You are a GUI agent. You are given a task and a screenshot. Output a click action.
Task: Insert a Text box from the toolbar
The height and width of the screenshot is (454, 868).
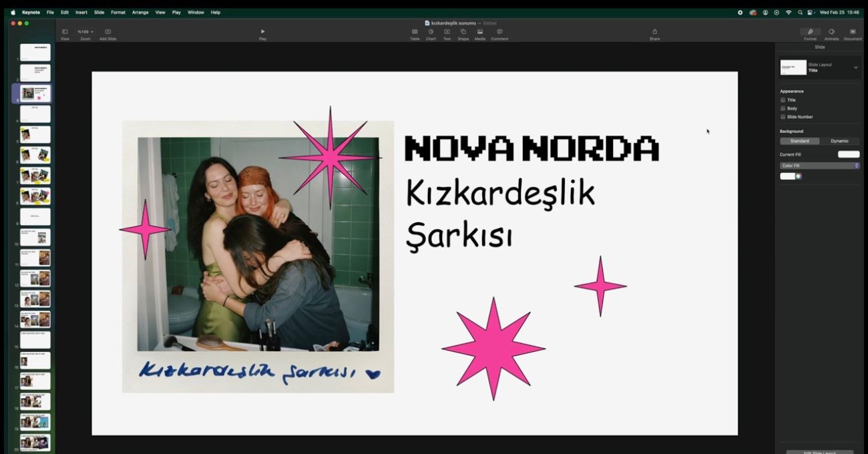coord(446,34)
